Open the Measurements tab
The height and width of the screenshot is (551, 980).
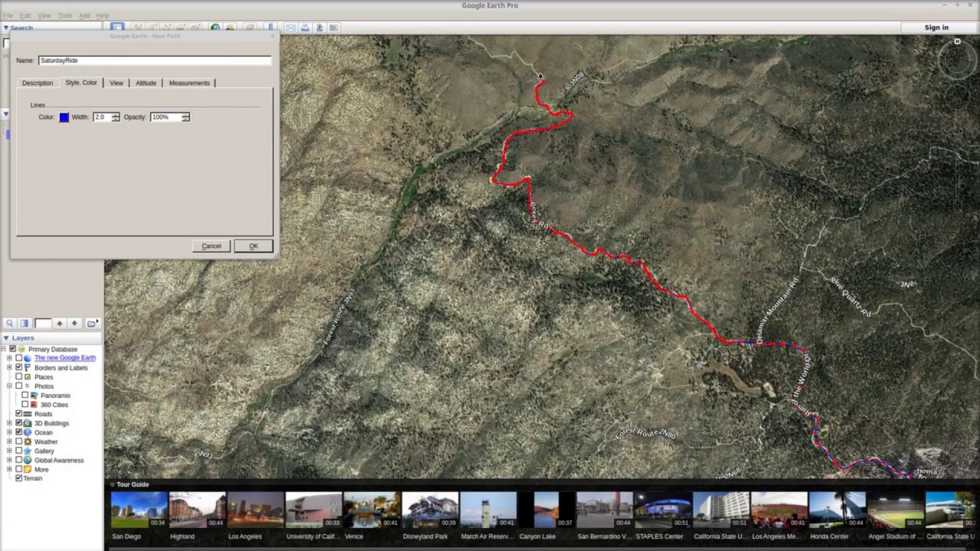coord(189,83)
